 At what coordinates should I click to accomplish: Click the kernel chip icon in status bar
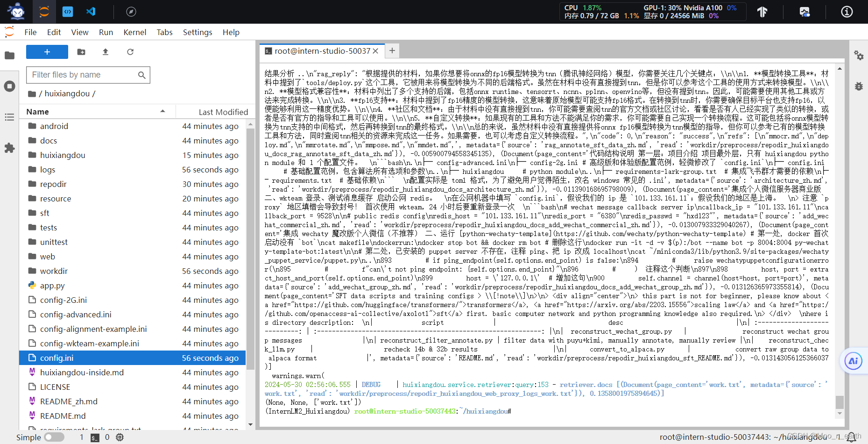tap(120, 437)
